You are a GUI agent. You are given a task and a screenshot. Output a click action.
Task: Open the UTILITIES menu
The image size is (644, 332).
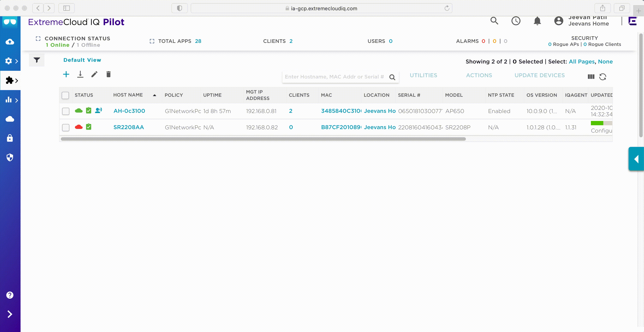(423, 75)
